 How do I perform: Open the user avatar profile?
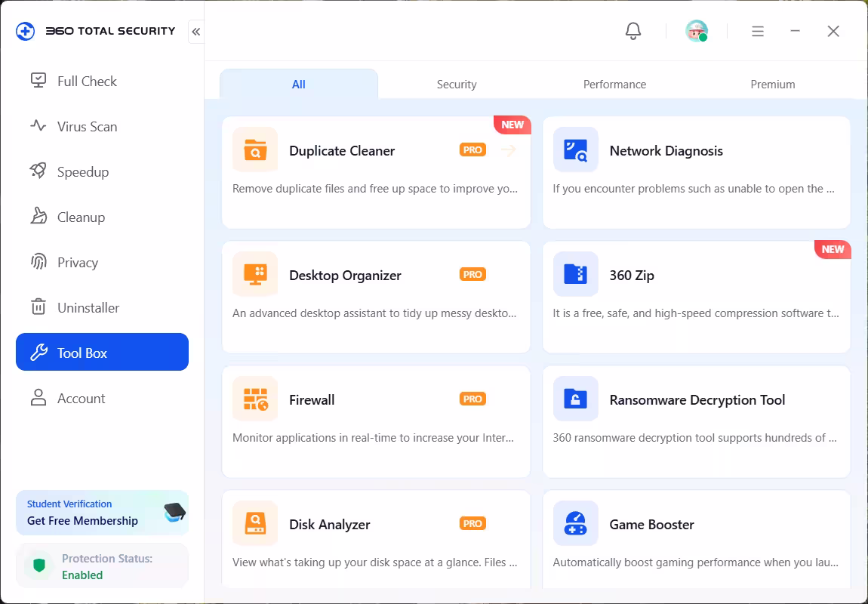697,31
